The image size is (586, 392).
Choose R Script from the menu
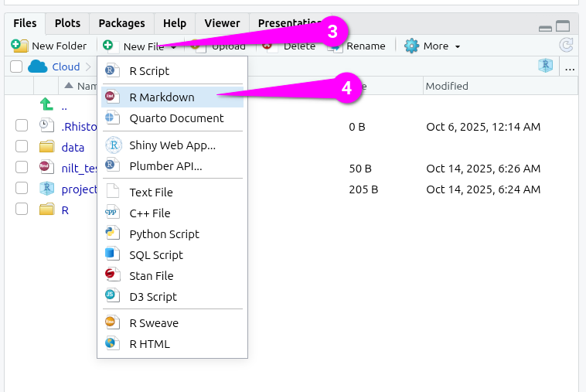coord(172,70)
